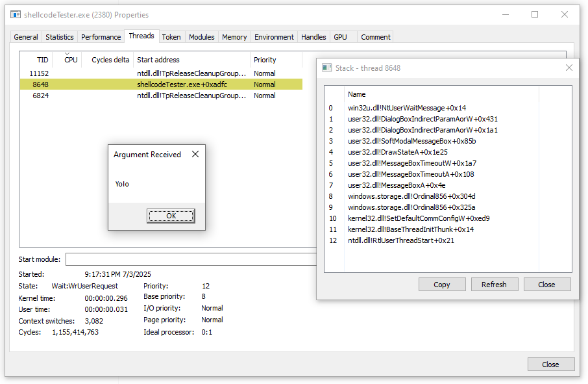
Task: Select thread 11152 in the list
Action: tap(161, 73)
